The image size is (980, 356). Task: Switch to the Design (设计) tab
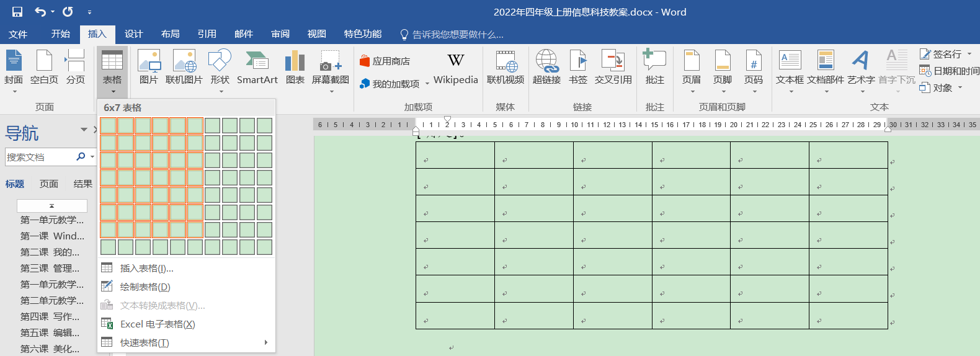click(133, 34)
